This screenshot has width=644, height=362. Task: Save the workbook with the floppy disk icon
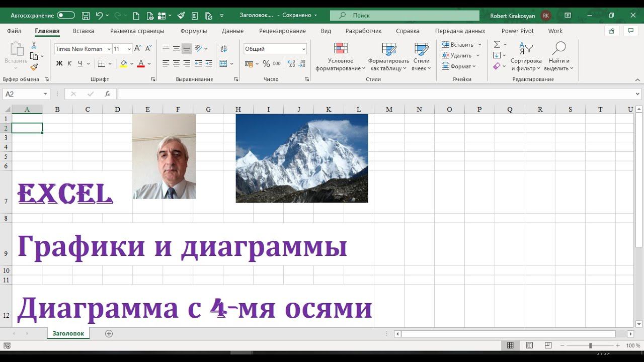pos(86,15)
